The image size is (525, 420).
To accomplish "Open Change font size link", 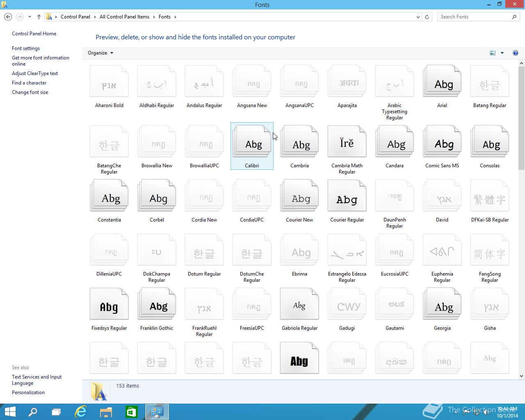I will pyautogui.click(x=30, y=92).
